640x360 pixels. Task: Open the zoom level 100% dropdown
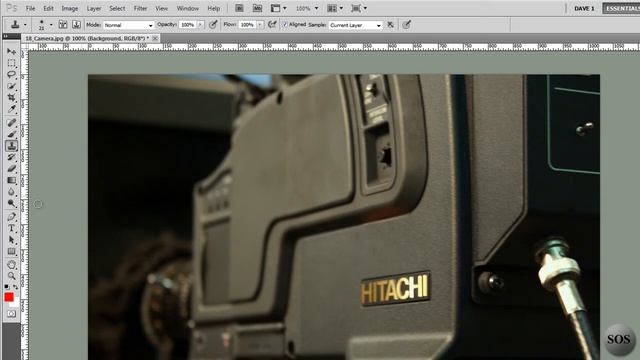click(x=307, y=8)
